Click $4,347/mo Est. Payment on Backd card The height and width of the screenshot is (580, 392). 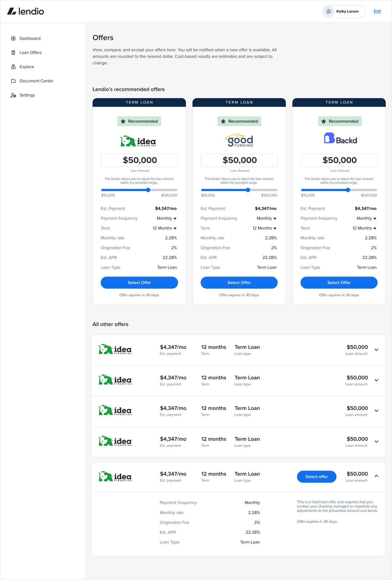click(x=366, y=209)
